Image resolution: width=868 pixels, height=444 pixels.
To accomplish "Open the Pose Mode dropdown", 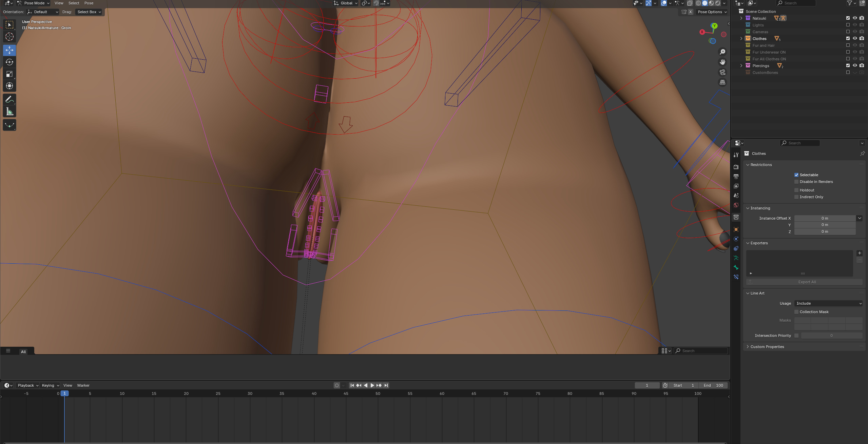I will [x=33, y=3].
